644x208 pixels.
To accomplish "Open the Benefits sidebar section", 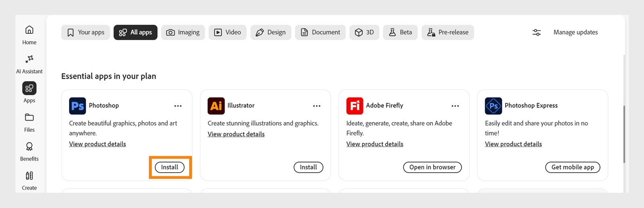I will (29, 152).
